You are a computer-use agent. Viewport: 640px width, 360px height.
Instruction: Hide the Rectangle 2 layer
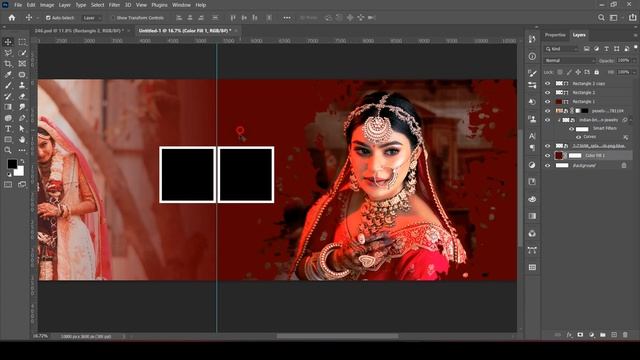pyautogui.click(x=548, y=93)
